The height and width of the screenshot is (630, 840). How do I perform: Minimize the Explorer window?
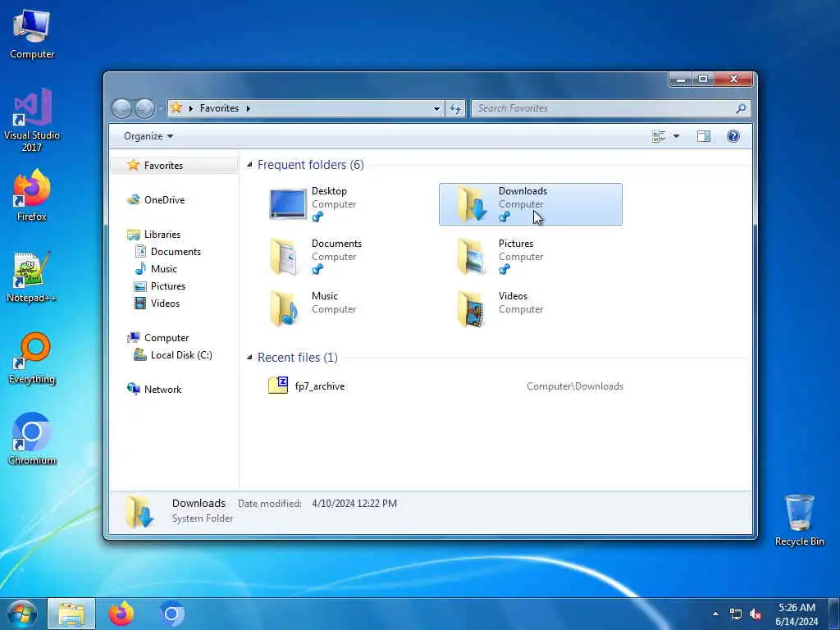680,80
